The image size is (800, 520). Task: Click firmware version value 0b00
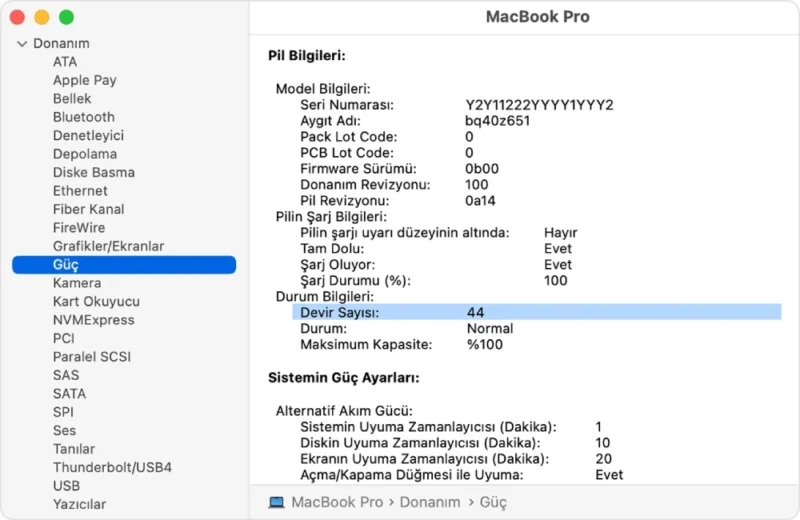click(482, 169)
